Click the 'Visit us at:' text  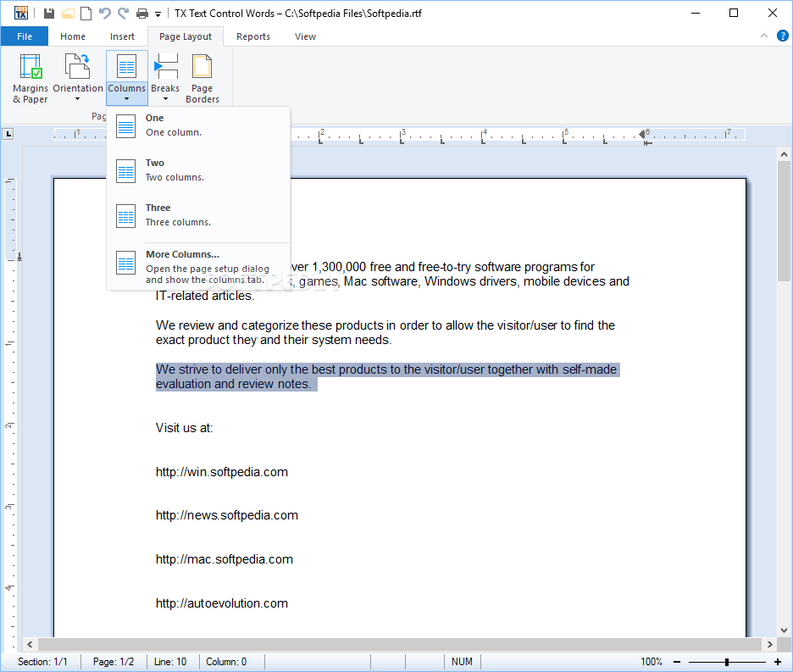184,428
